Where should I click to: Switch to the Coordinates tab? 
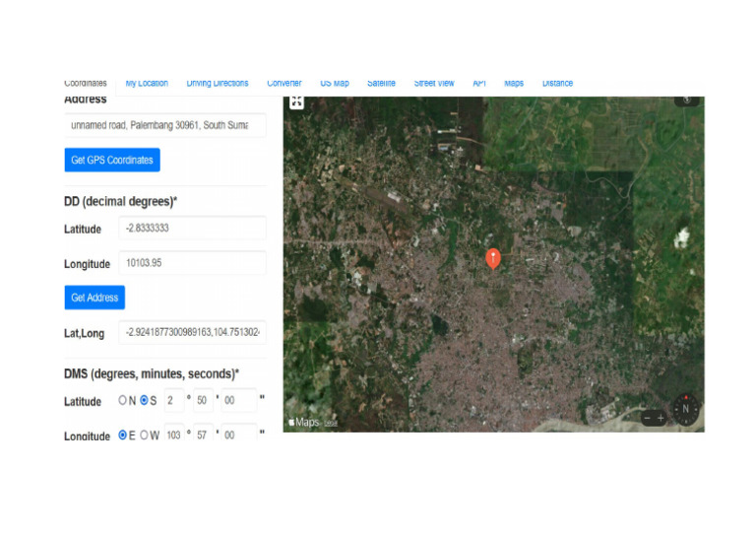86,84
